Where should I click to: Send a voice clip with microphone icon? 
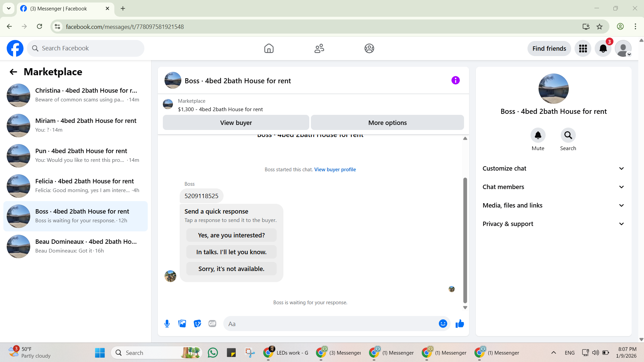point(167,324)
